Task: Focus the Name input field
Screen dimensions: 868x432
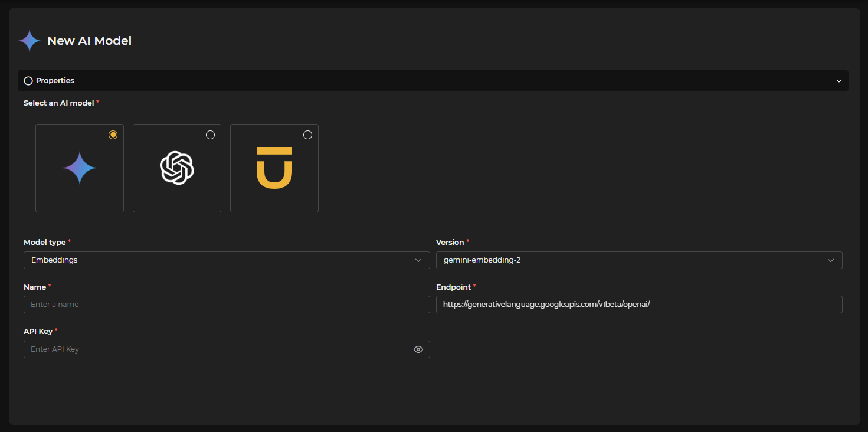Action: 227,305
